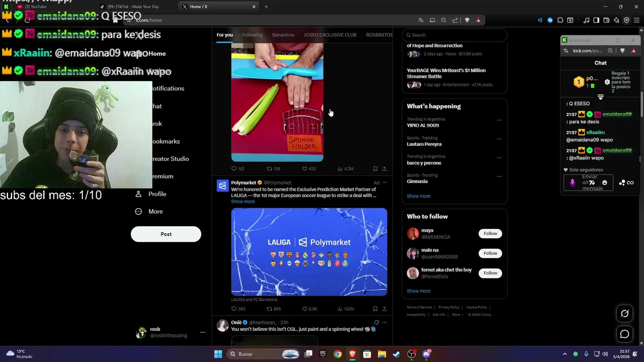Click the X search input field
The width and height of the screenshot is (644, 362).
[455, 35]
